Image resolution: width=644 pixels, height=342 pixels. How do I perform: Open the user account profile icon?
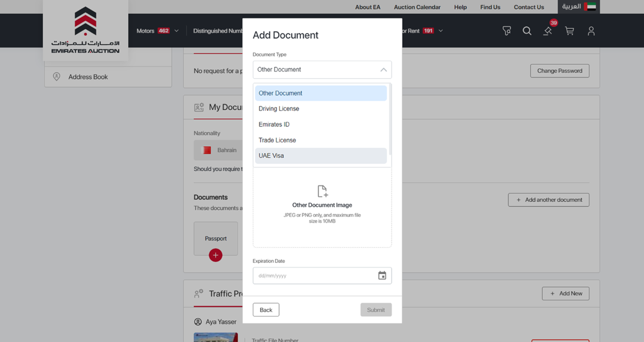click(591, 31)
